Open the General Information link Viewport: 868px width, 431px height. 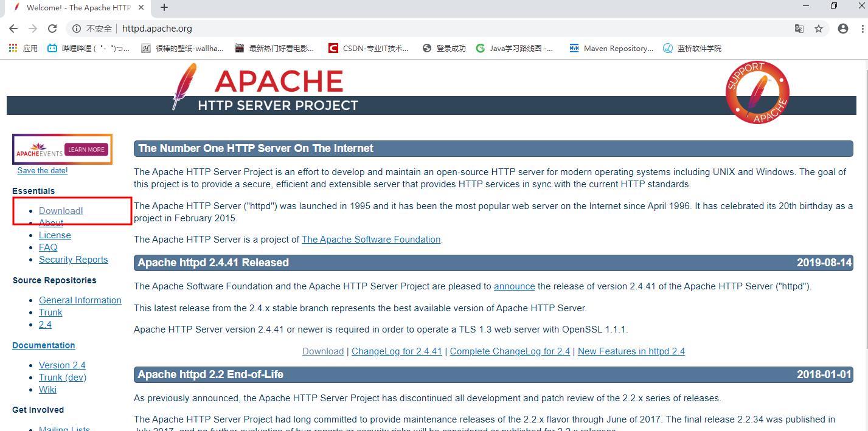click(x=80, y=300)
